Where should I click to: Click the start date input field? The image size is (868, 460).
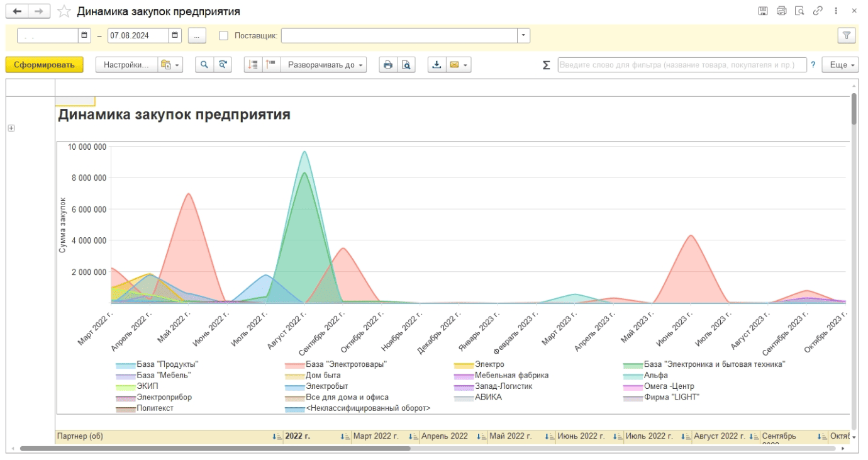[x=48, y=36]
